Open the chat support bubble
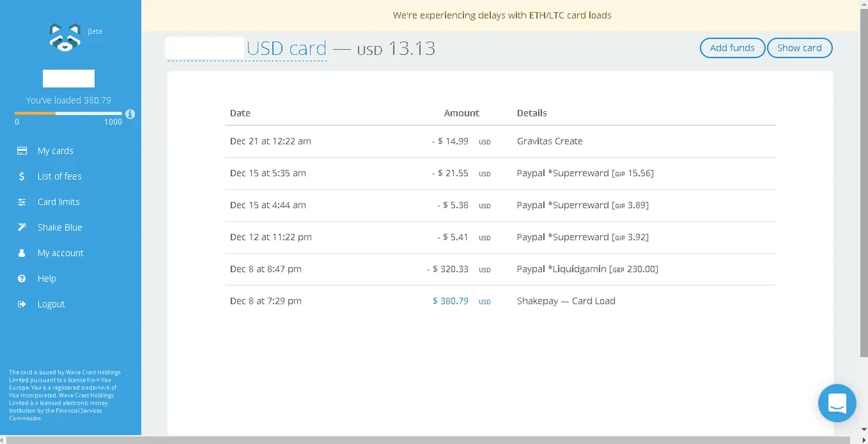868x444 pixels. coord(837,403)
